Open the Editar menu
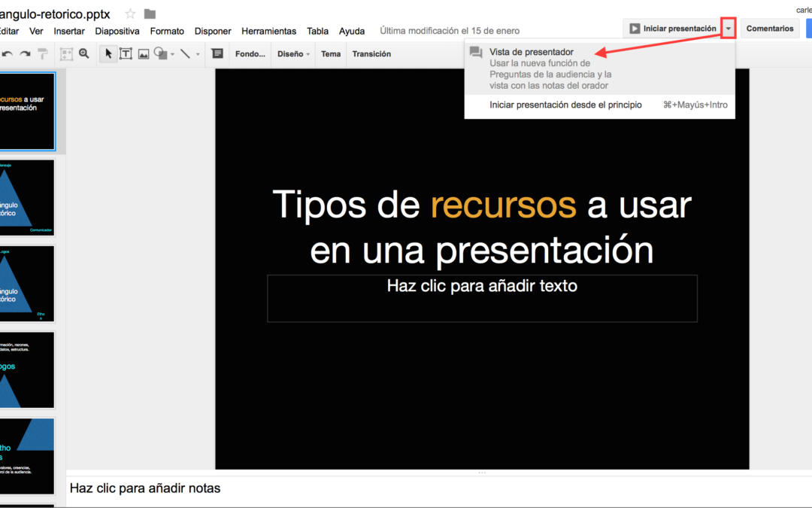Screen dimensions: 812x508 [x=9, y=31]
